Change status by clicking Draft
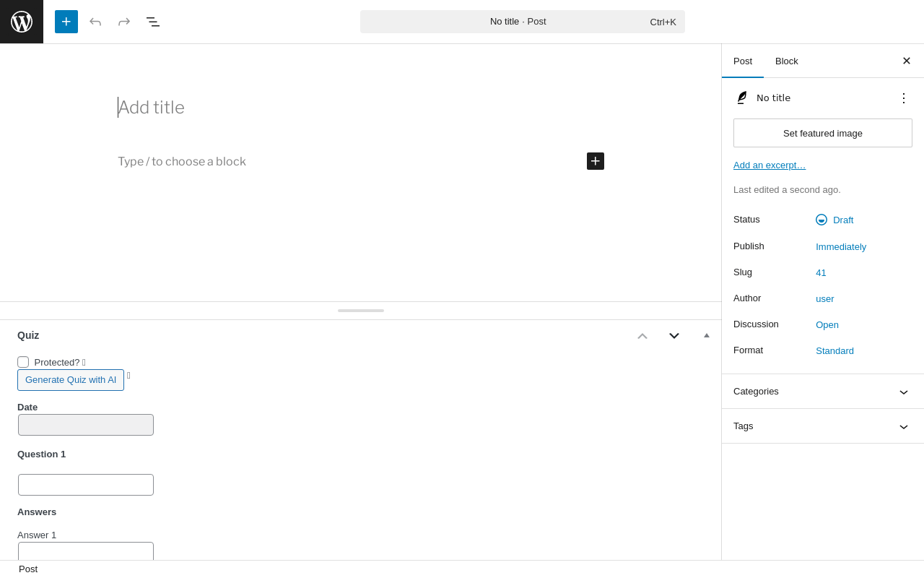 (x=843, y=220)
